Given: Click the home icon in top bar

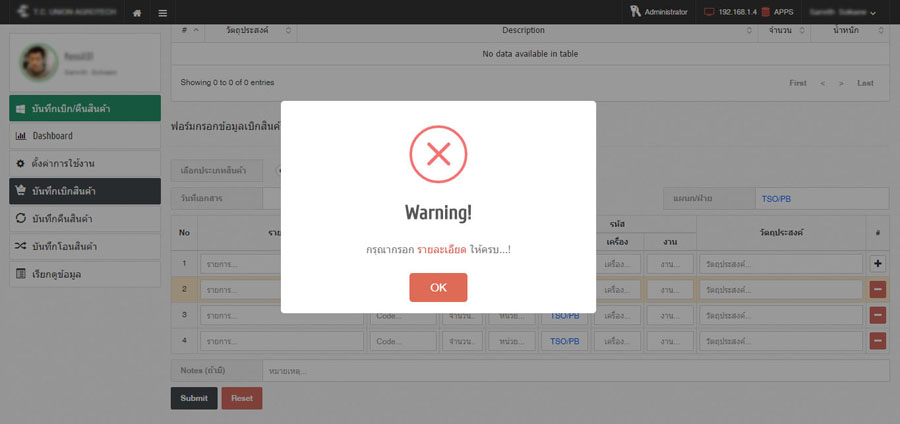Looking at the screenshot, I should [x=137, y=13].
